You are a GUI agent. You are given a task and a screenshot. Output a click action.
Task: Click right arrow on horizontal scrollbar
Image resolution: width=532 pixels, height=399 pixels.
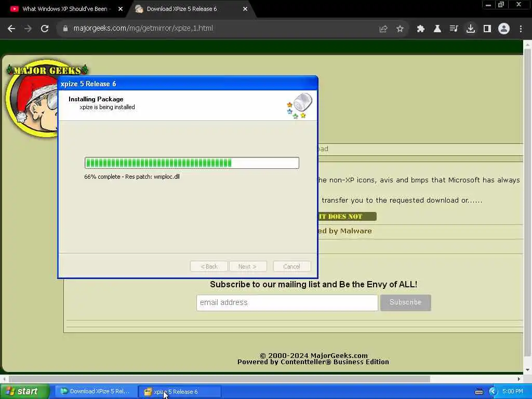(519, 379)
